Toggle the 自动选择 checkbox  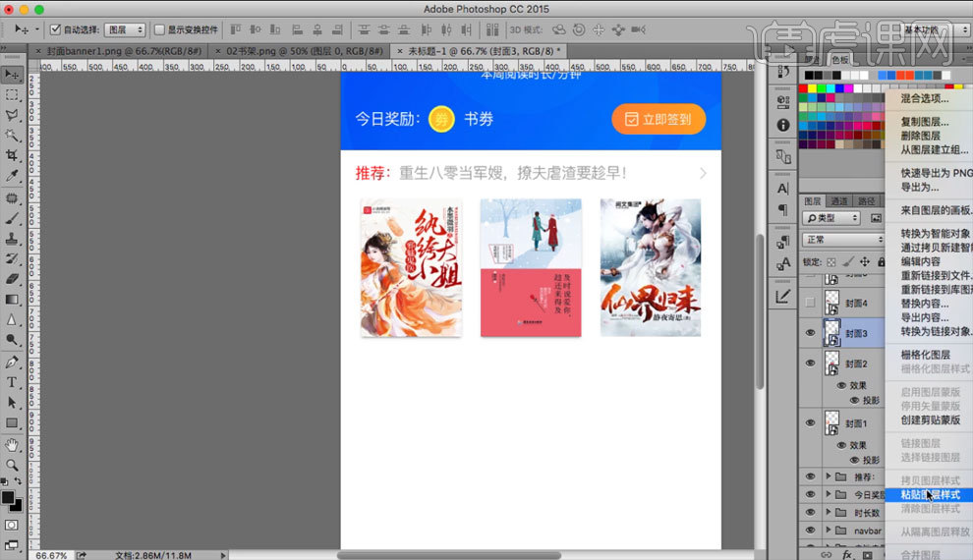[55, 29]
